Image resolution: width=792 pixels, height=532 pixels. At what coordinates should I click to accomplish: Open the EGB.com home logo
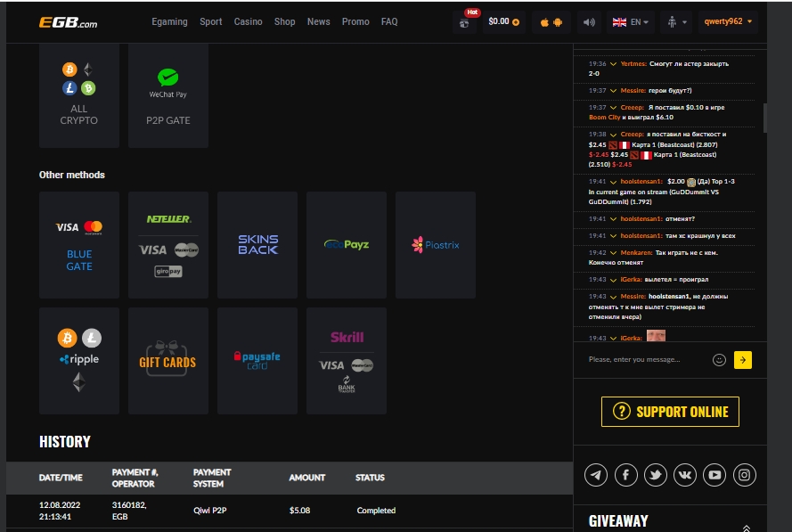[69, 22]
